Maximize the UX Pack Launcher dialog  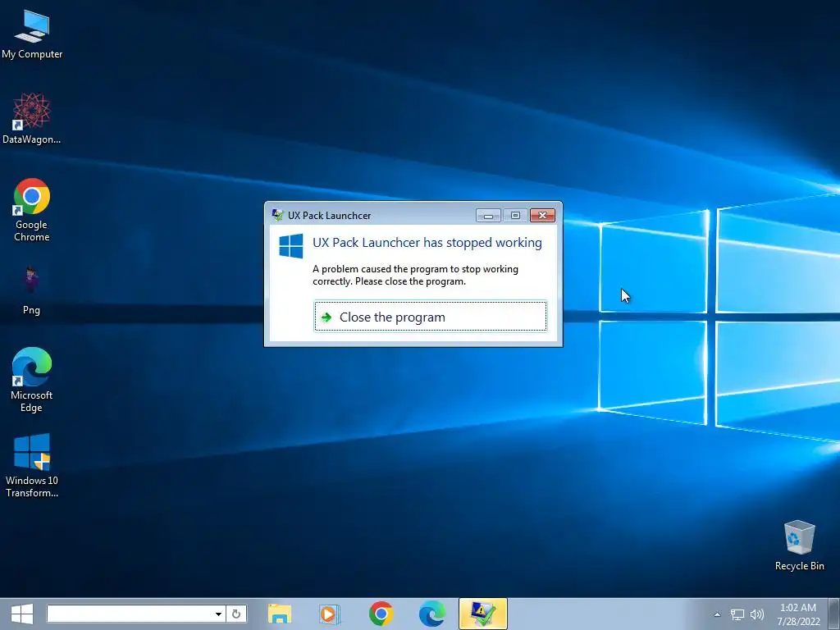pyautogui.click(x=515, y=216)
